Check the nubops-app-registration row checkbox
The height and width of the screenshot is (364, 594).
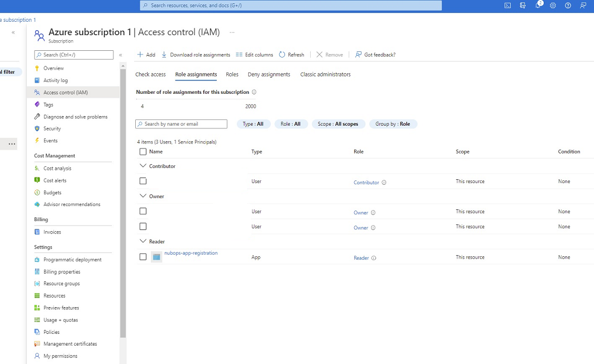tap(143, 257)
